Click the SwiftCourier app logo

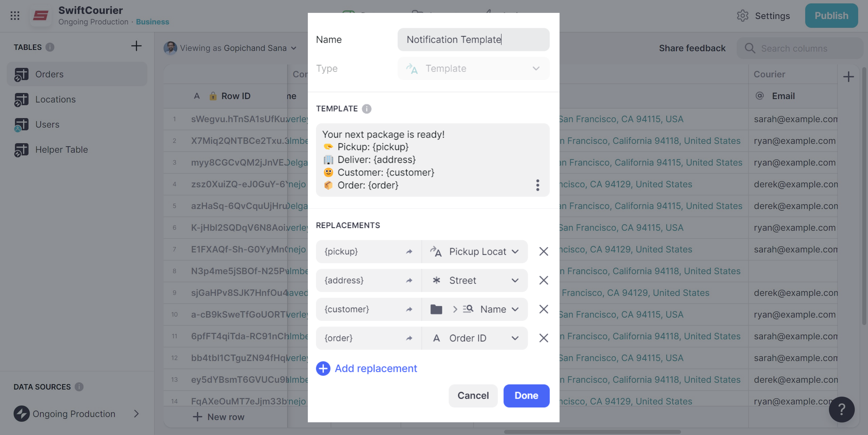[41, 16]
